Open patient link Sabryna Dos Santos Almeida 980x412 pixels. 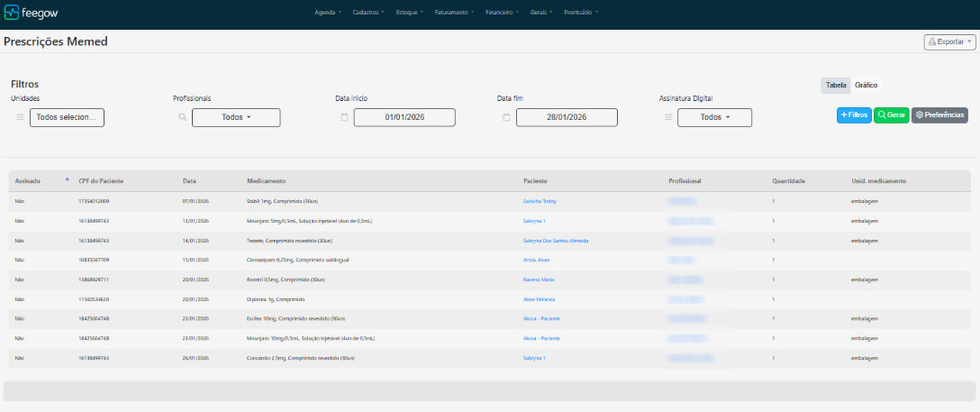click(556, 241)
